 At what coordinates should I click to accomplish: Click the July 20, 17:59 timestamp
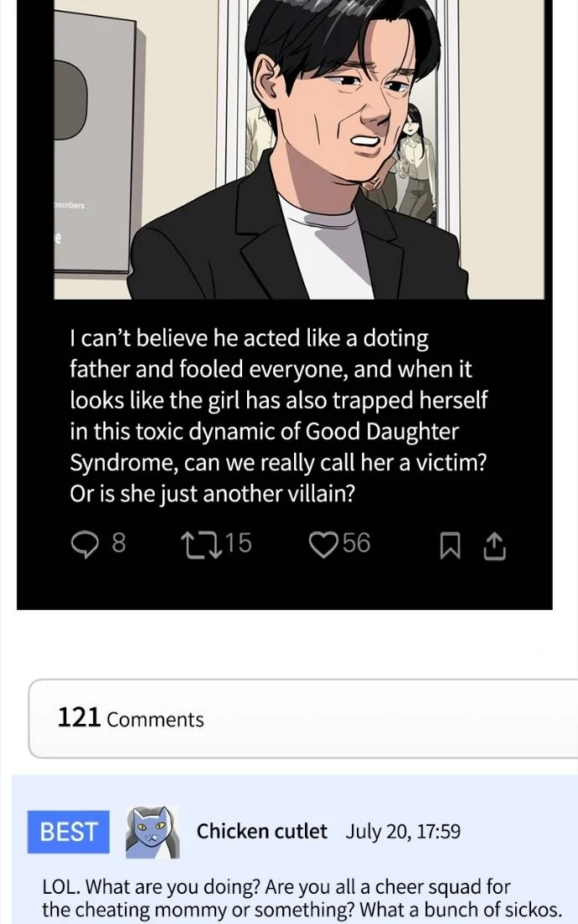[x=403, y=832]
